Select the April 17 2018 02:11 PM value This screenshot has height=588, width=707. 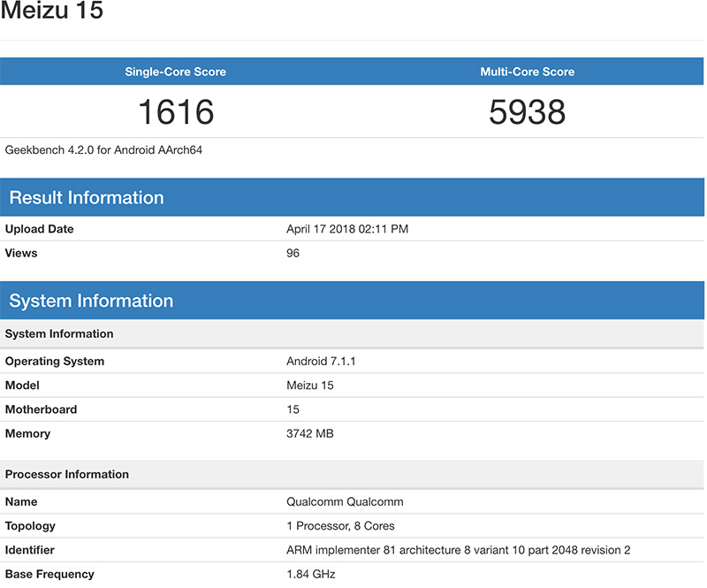[347, 229]
